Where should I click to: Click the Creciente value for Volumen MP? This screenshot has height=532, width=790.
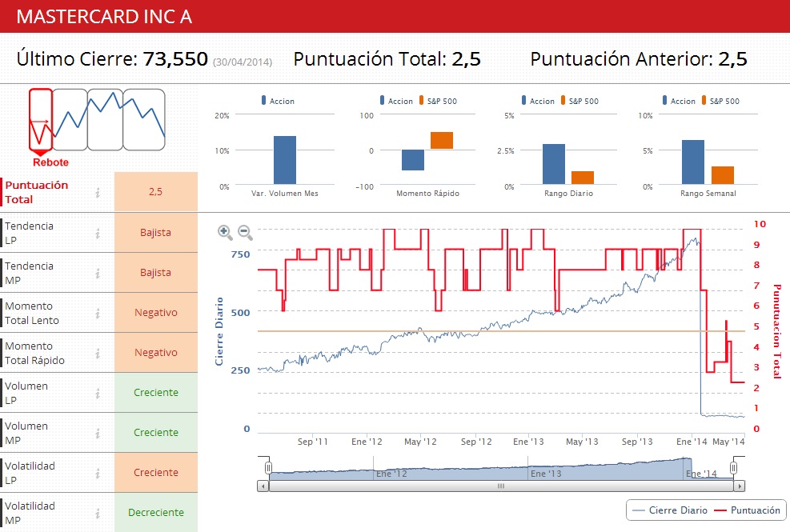155,433
